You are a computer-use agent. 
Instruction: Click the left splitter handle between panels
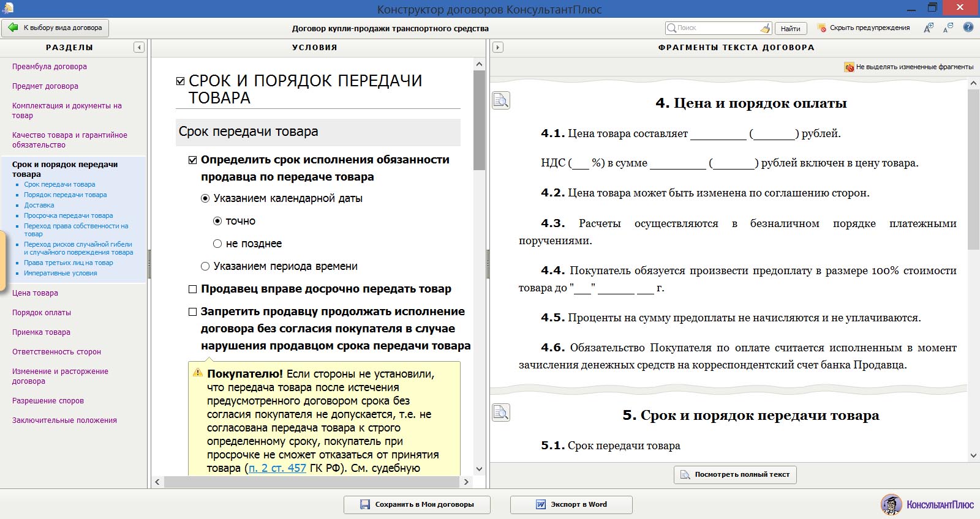pyautogui.click(x=149, y=264)
